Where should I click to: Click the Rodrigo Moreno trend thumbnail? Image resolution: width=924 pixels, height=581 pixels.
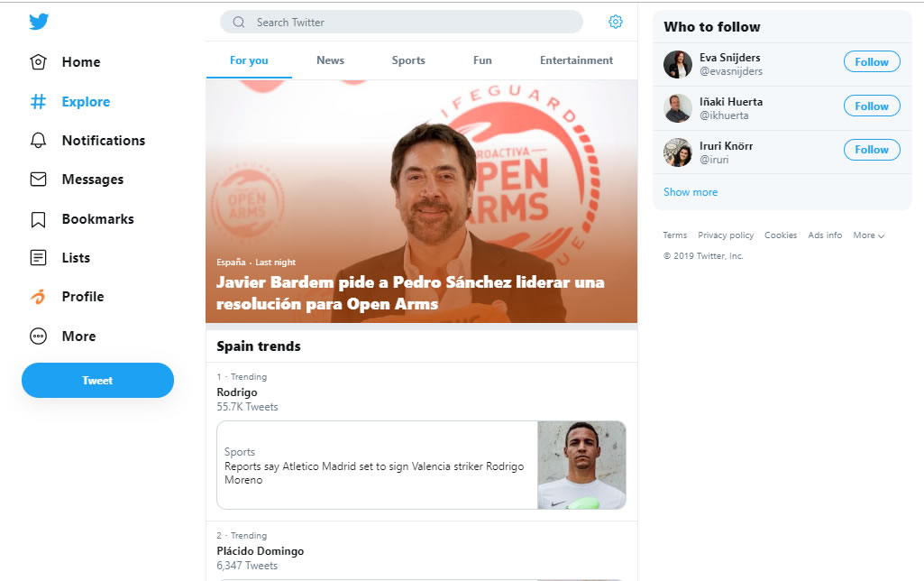coord(581,465)
